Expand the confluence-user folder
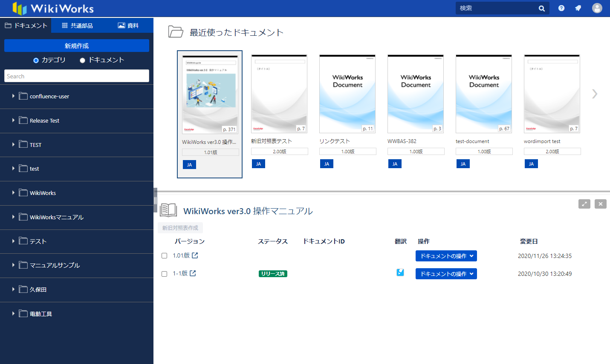 (13, 96)
